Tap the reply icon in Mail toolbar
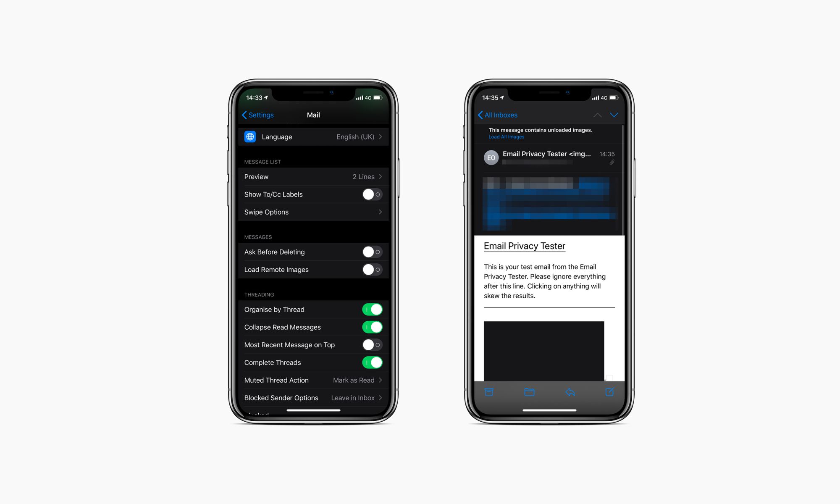Viewport: 840px width, 504px height. [x=570, y=392]
